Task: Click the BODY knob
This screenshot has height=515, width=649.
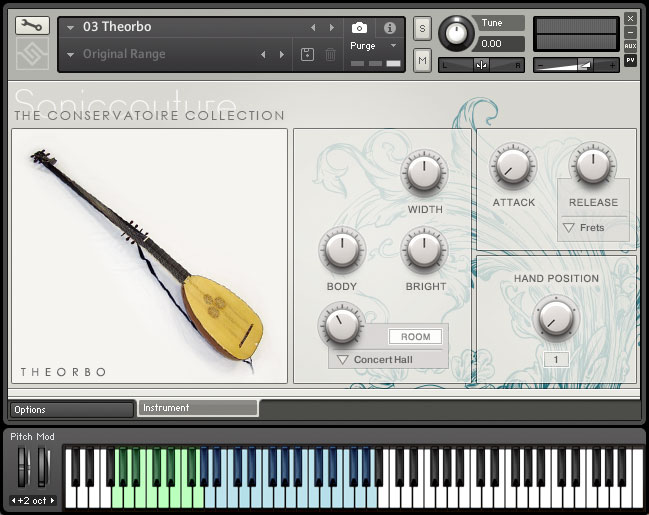Action: [x=342, y=250]
